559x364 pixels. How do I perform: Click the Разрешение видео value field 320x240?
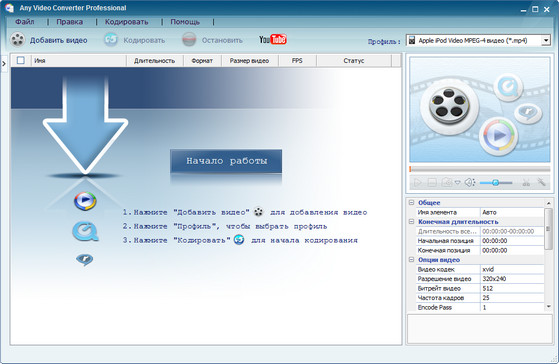click(512, 278)
